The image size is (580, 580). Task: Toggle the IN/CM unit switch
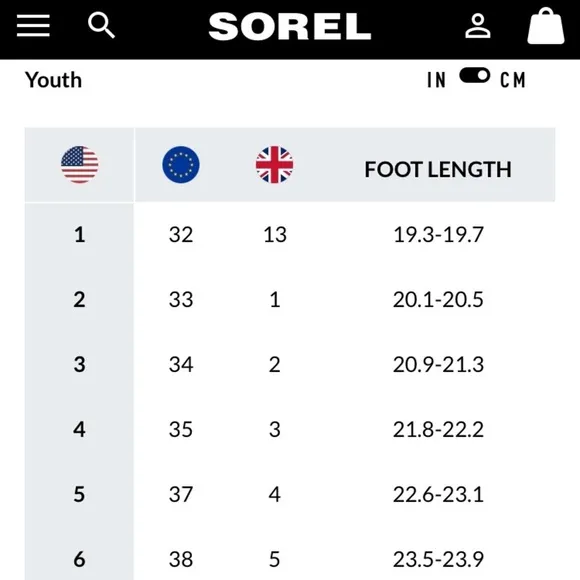475,75
